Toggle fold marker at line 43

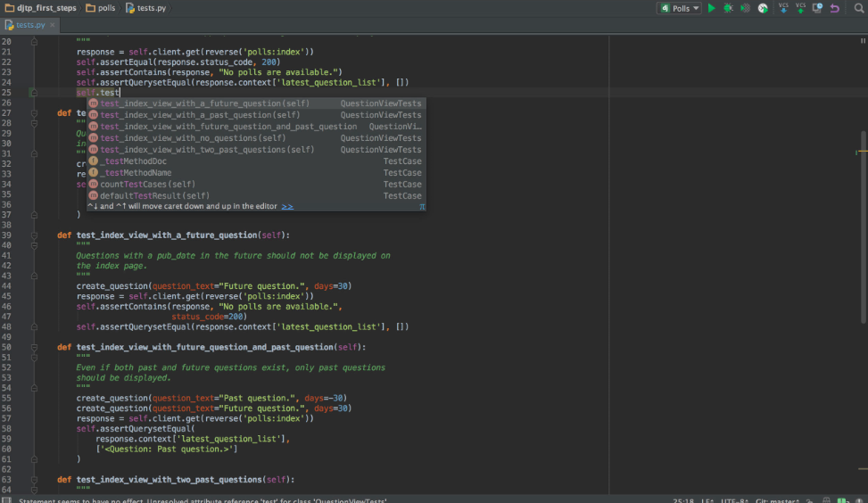coord(34,276)
